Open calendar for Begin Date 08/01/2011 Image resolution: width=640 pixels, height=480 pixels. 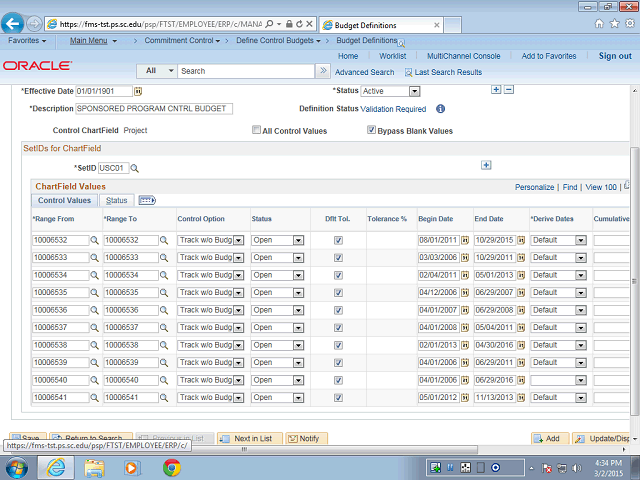(464, 240)
